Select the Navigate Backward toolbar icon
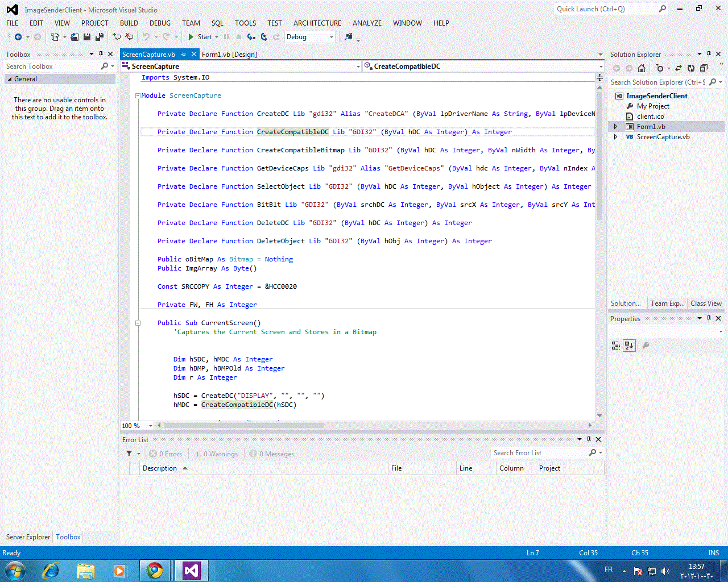The height and width of the screenshot is (582, 728). pos(19,37)
